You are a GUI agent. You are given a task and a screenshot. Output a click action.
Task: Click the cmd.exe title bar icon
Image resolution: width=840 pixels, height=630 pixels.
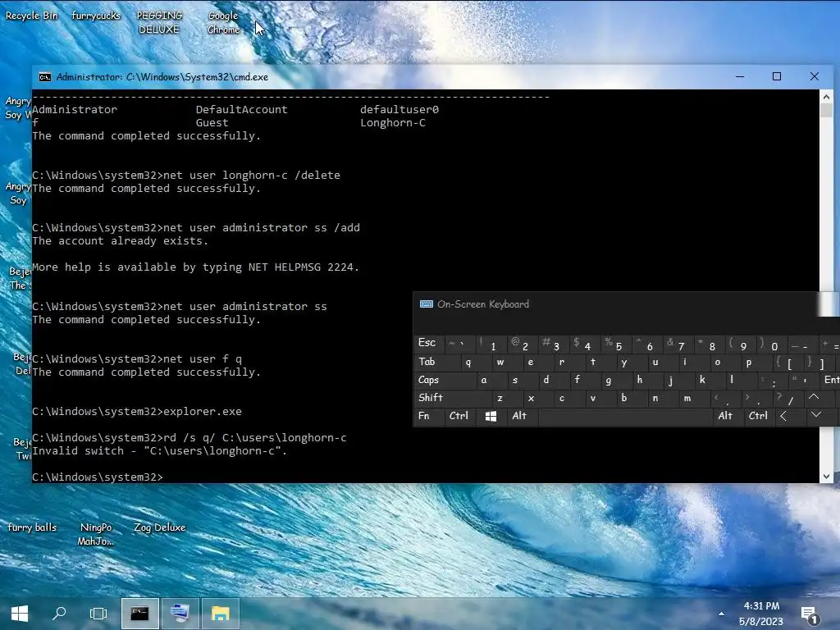pyautogui.click(x=45, y=77)
